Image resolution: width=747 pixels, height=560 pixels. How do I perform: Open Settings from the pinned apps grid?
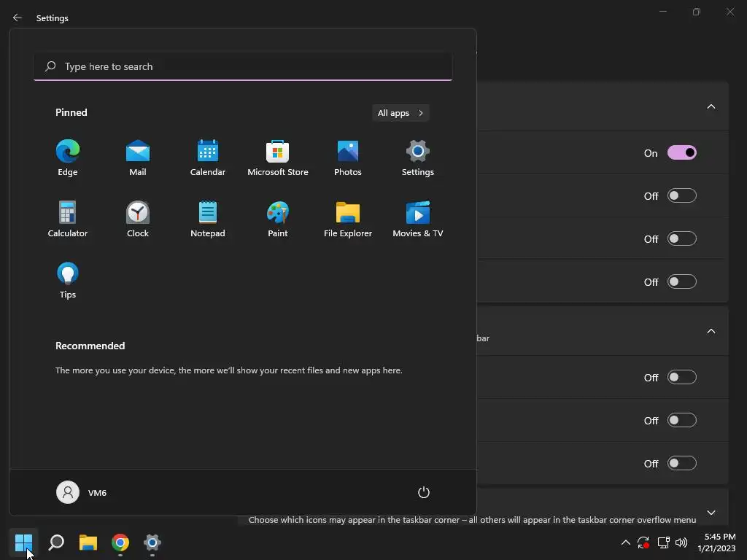(418, 158)
